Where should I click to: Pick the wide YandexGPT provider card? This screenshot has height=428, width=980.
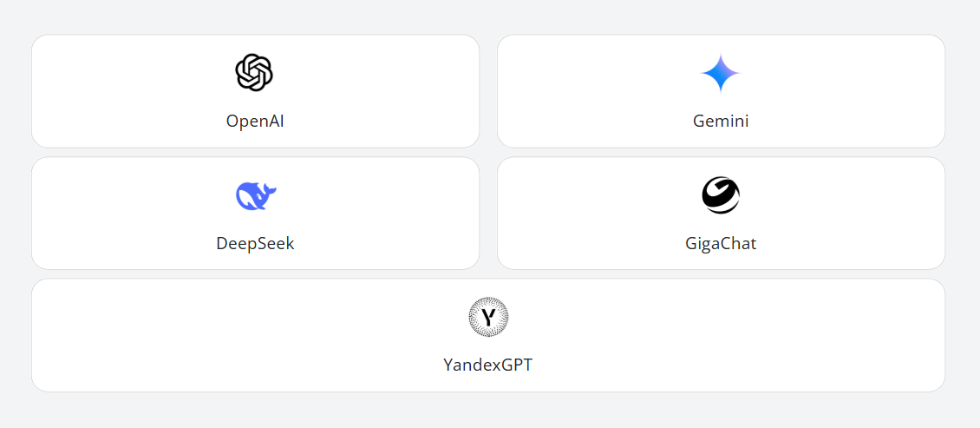(x=488, y=335)
